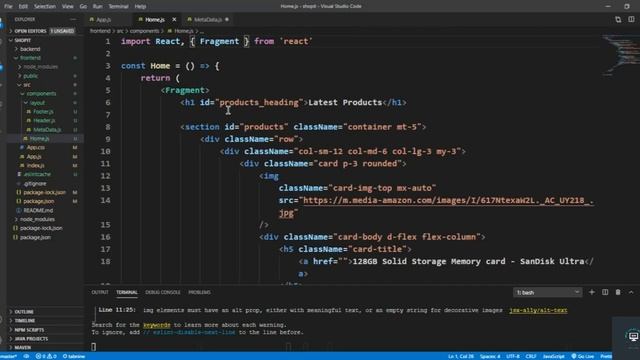The width and height of the screenshot is (640, 360).
Task: Expand the NPM Scripts section
Action: coord(29,330)
